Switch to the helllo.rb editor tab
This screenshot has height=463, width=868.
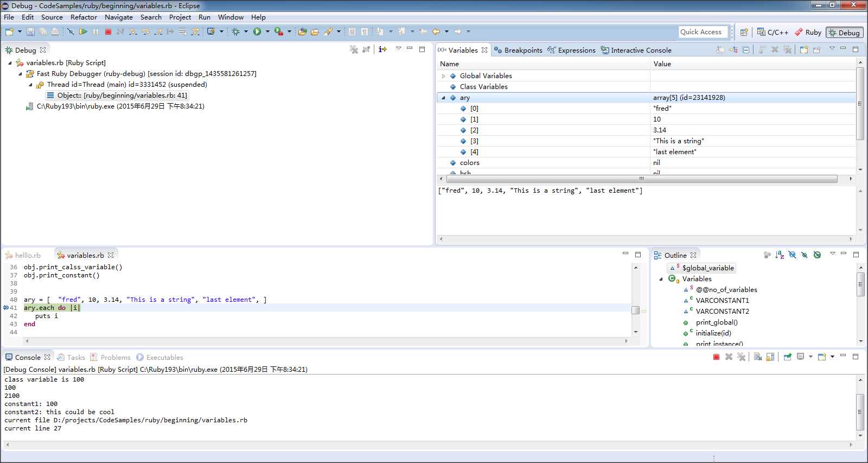23,255
